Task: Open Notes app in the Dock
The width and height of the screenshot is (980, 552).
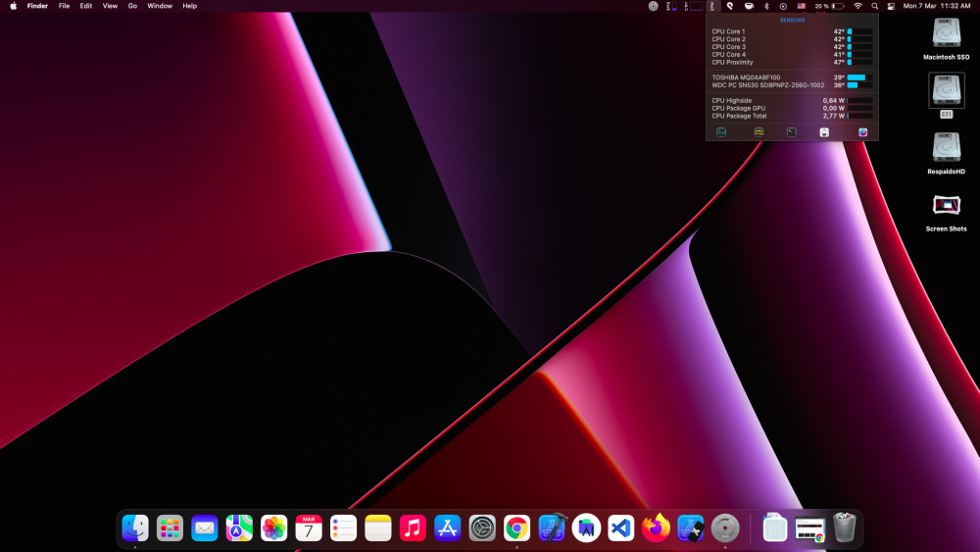Action: tap(378, 528)
